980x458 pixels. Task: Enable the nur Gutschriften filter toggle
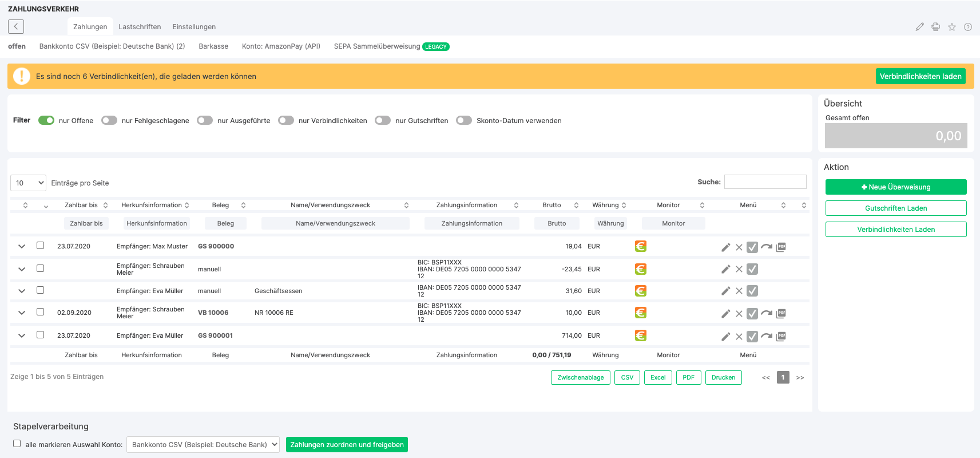click(x=383, y=120)
